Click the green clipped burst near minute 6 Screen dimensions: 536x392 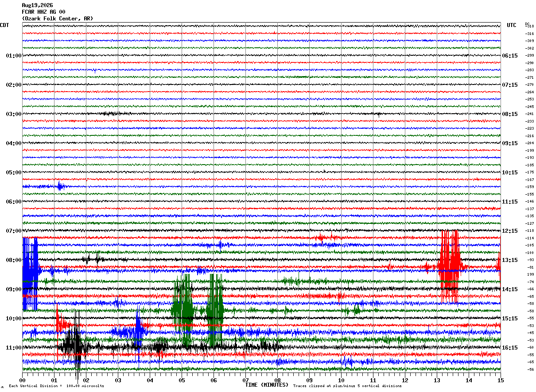click(215, 310)
